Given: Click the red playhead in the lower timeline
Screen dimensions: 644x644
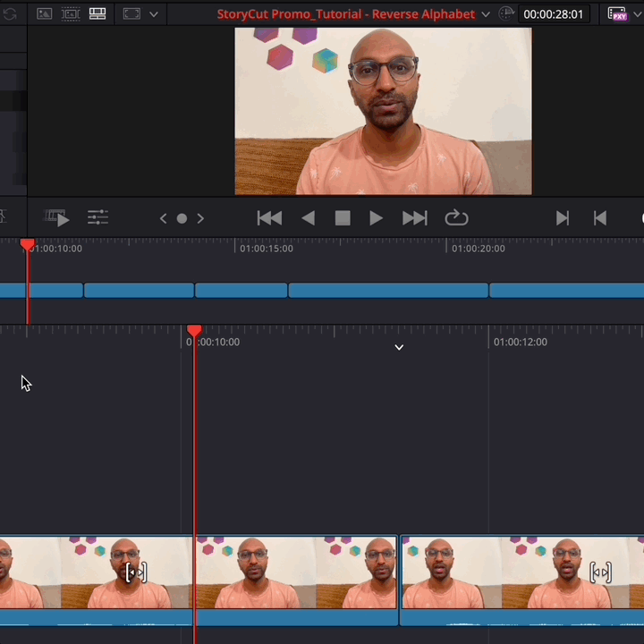Looking at the screenshot, I should coord(194,332).
